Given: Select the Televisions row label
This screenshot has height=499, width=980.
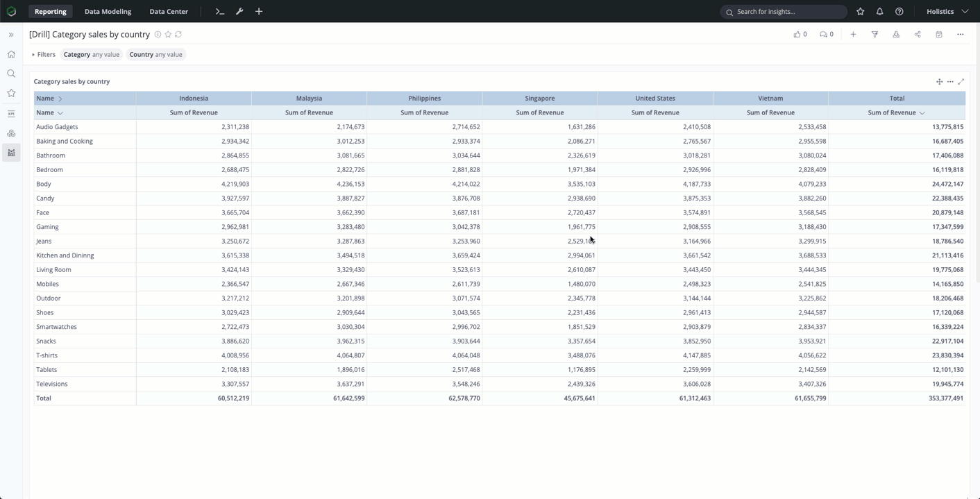Looking at the screenshot, I should click(x=52, y=384).
